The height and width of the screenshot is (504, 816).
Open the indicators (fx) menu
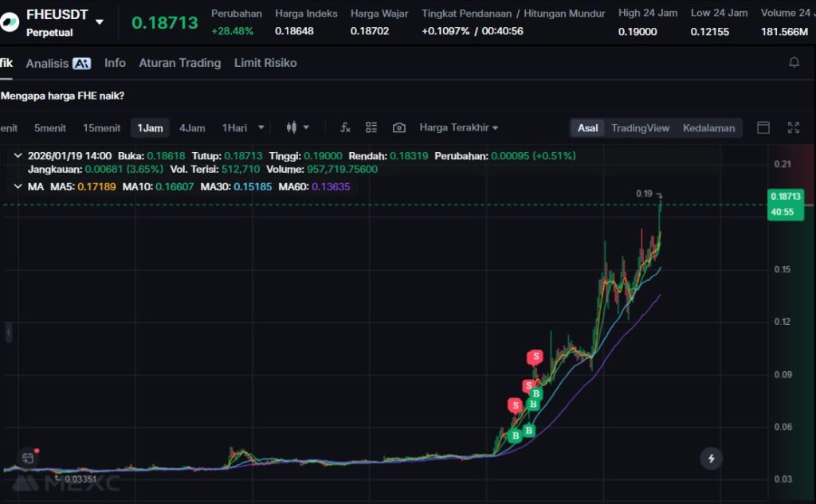[345, 127]
